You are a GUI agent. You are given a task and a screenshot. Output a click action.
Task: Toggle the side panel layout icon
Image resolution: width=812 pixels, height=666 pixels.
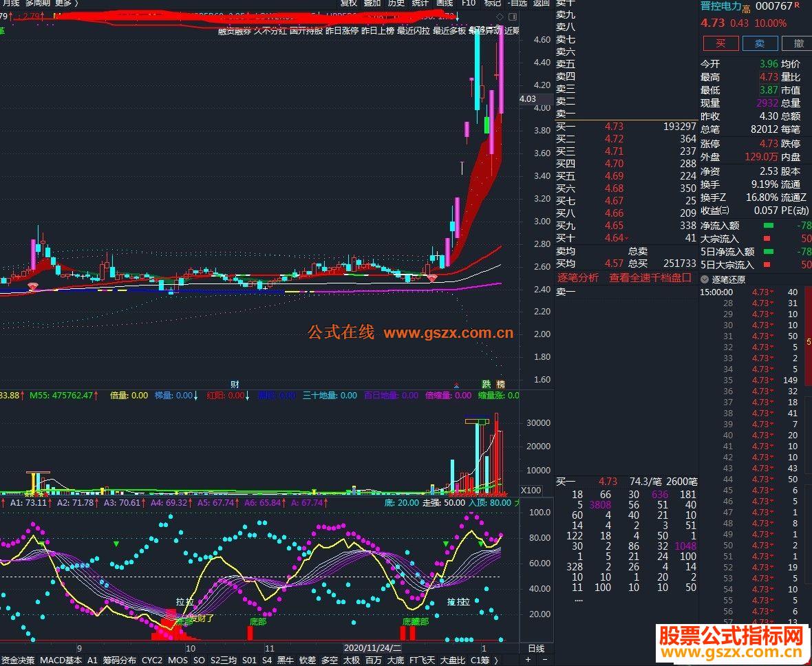click(513, 17)
